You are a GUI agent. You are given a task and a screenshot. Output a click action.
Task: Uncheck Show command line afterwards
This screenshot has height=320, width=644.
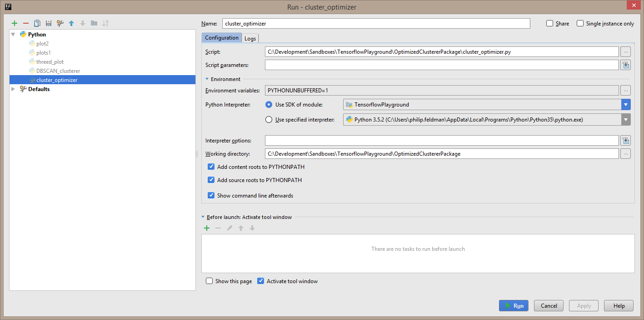coord(211,196)
